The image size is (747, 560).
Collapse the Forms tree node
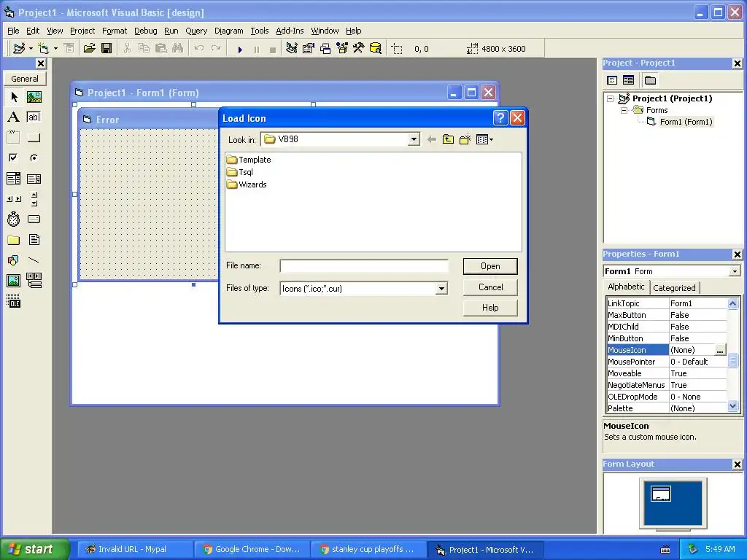[624, 110]
